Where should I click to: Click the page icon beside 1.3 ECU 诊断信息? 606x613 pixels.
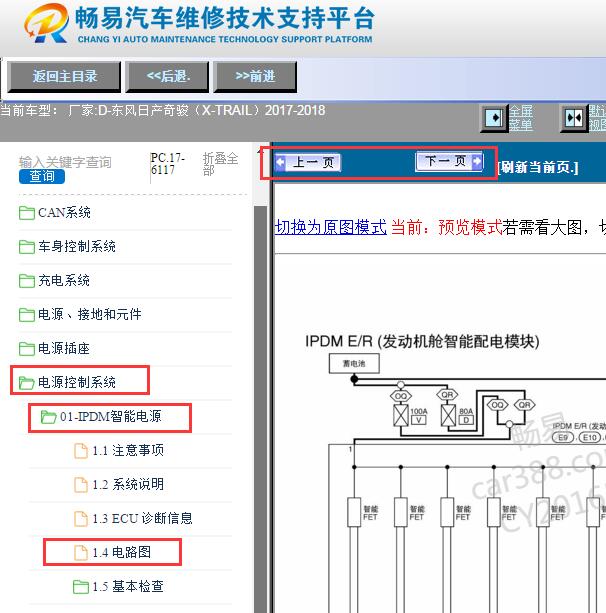81,519
